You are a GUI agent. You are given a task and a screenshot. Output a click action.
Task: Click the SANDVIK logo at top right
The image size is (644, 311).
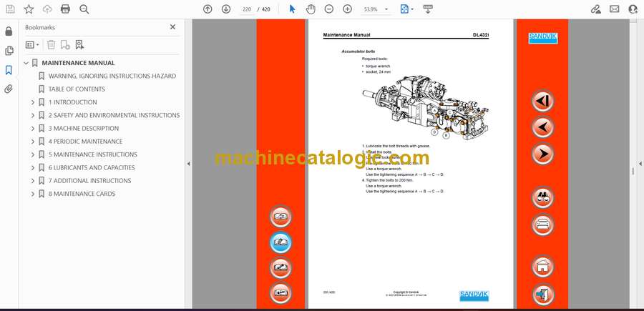[x=542, y=38]
